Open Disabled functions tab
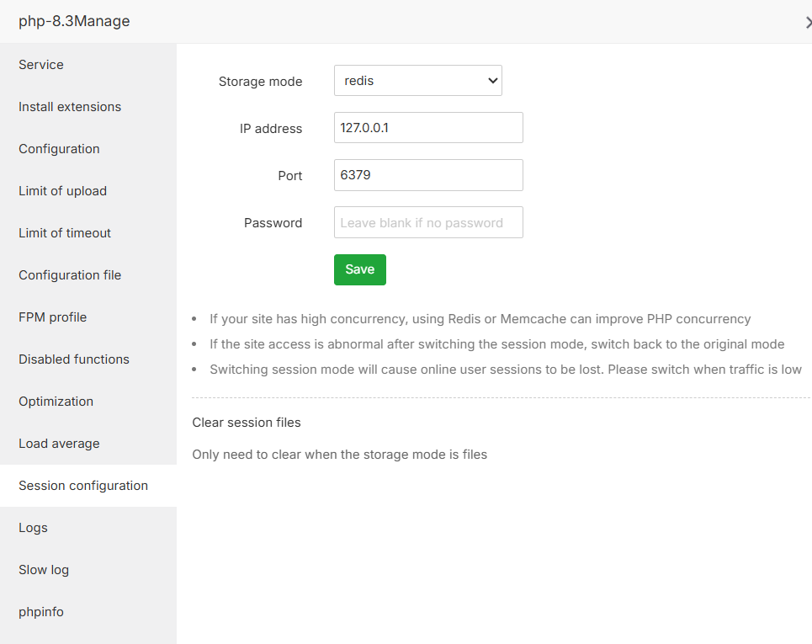 point(74,359)
